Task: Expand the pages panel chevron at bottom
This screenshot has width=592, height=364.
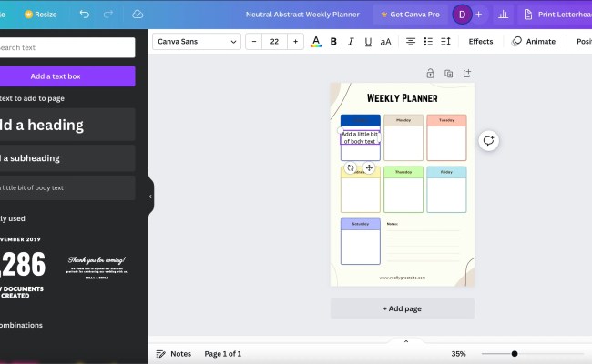Action: [406, 341]
